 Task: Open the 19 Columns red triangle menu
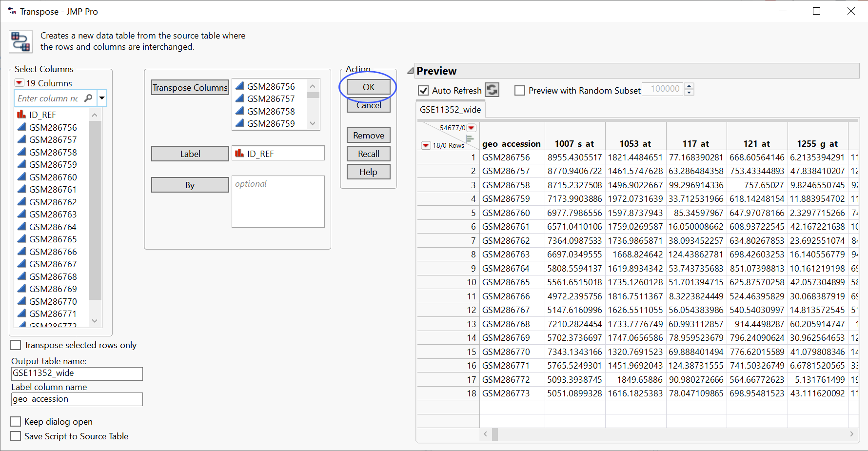(20, 83)
